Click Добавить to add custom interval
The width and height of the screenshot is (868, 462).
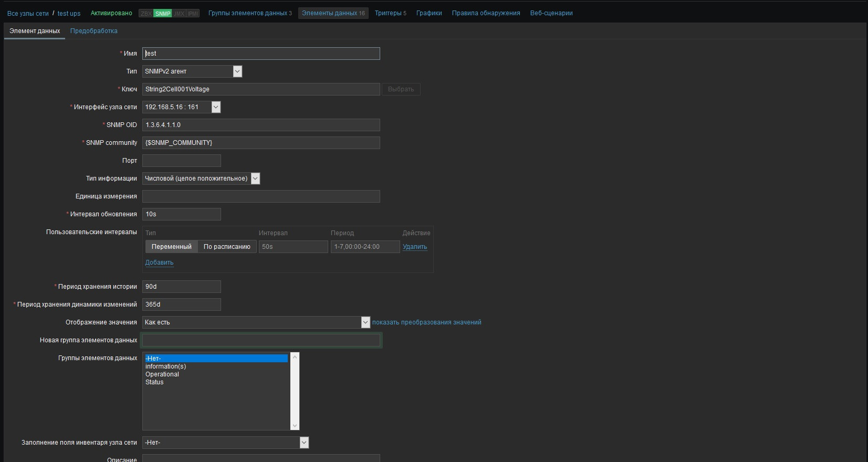click(159, 262)
